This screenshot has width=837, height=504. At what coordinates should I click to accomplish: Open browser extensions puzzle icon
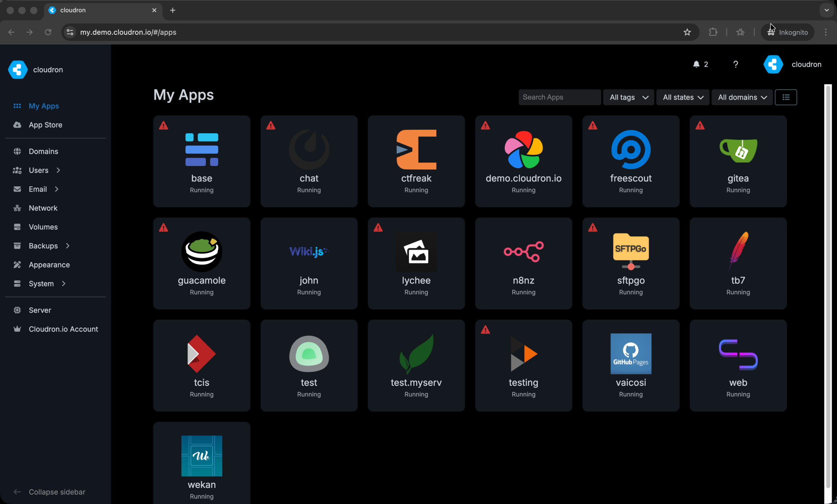tap(713, 32)
